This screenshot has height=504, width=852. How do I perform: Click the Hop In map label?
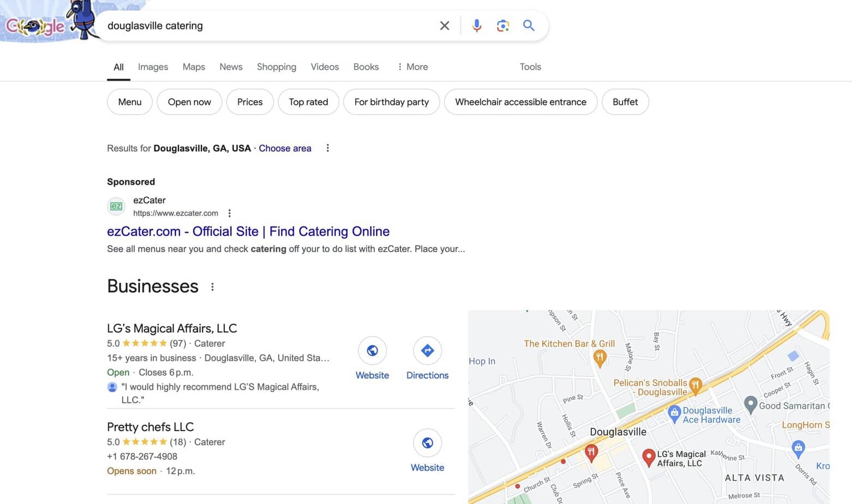[x=482, y=361]
